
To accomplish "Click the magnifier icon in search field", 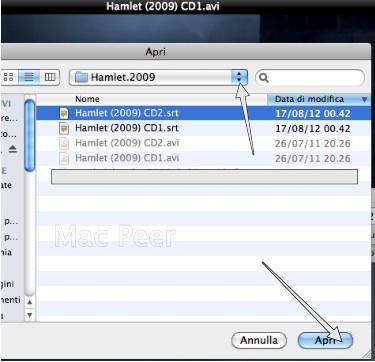I will [x=264, y=78].
